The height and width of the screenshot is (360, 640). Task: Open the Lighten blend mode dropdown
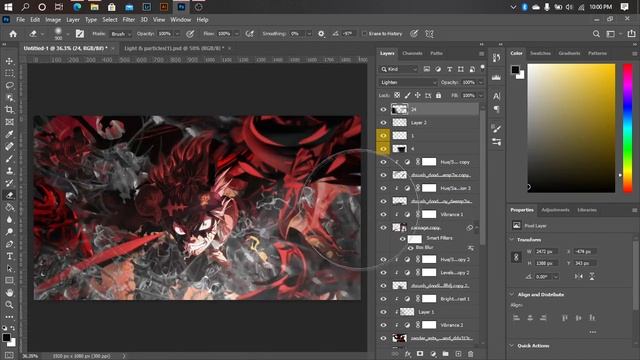[x=407, y=82]
